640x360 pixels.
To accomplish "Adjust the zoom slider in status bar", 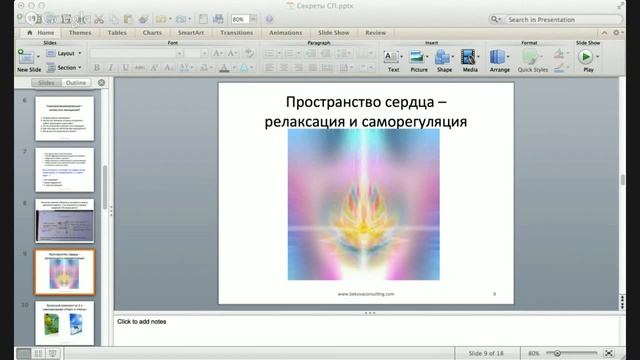I will 557,353.
